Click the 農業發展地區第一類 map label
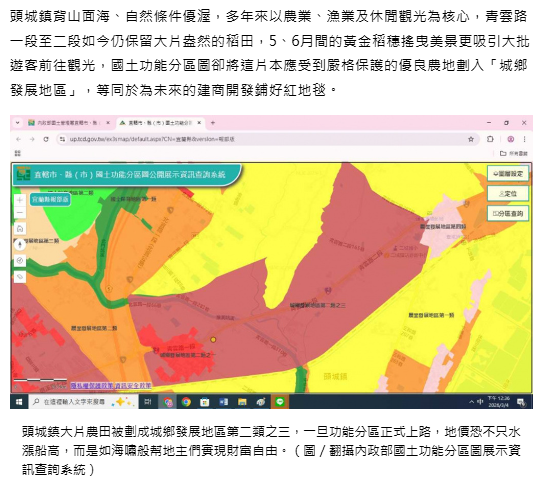This screenshot has width=545, height=486. click(431, 315)
